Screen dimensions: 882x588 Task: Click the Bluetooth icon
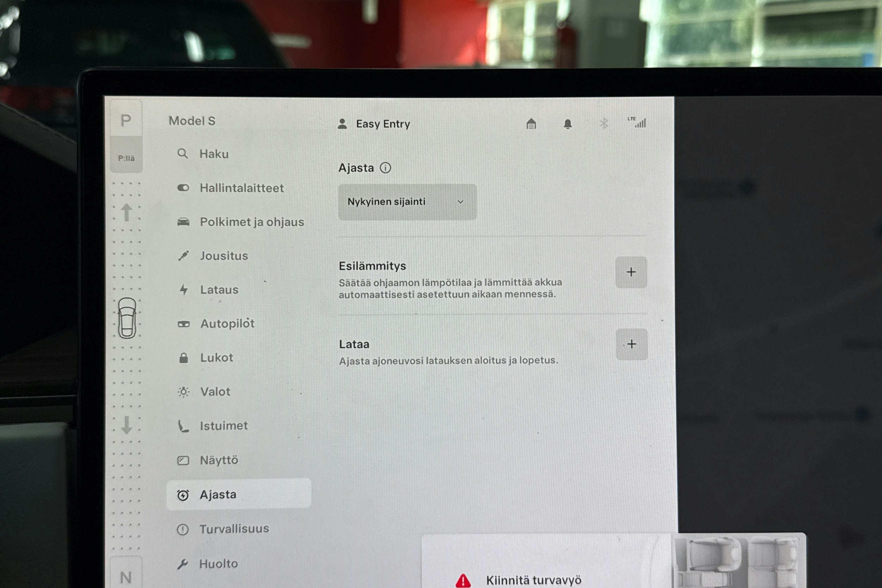coord(604,123)
